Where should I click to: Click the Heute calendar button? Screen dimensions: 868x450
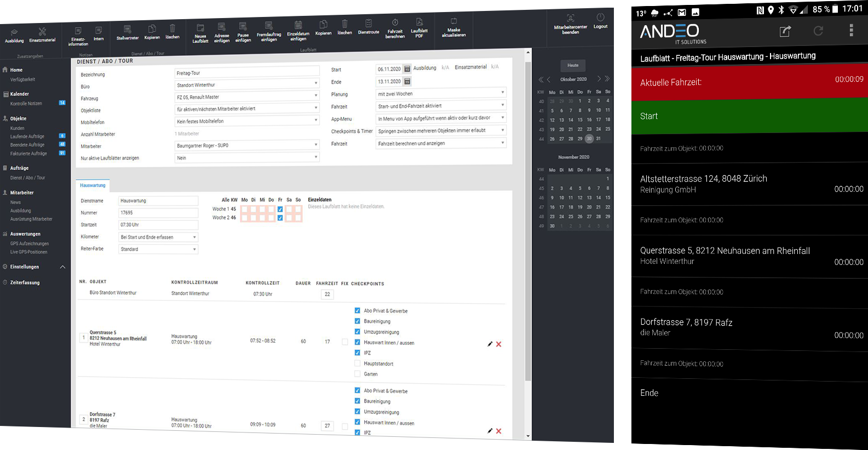tap(573, 65)
